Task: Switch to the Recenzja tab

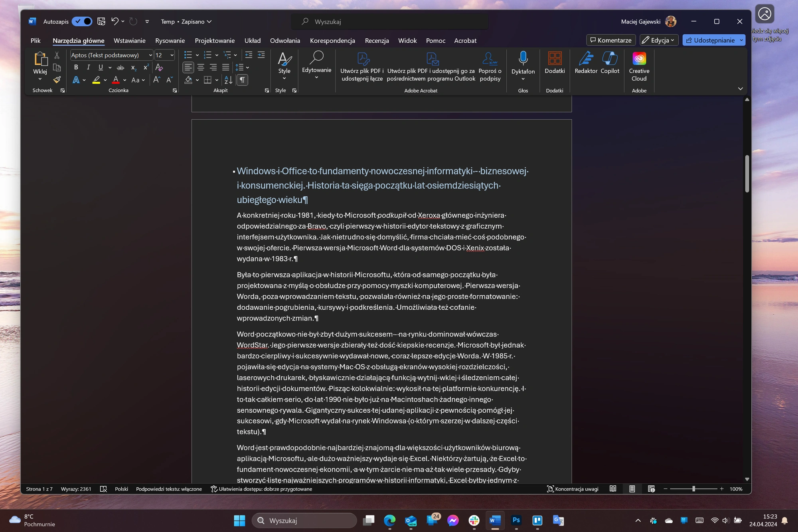Action: coord(377,41)
